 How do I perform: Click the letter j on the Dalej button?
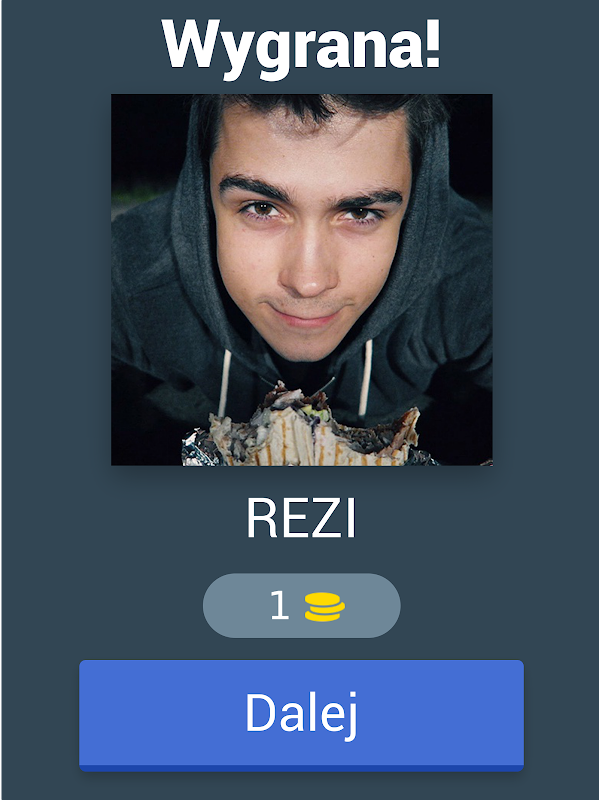tap(350, 715)
